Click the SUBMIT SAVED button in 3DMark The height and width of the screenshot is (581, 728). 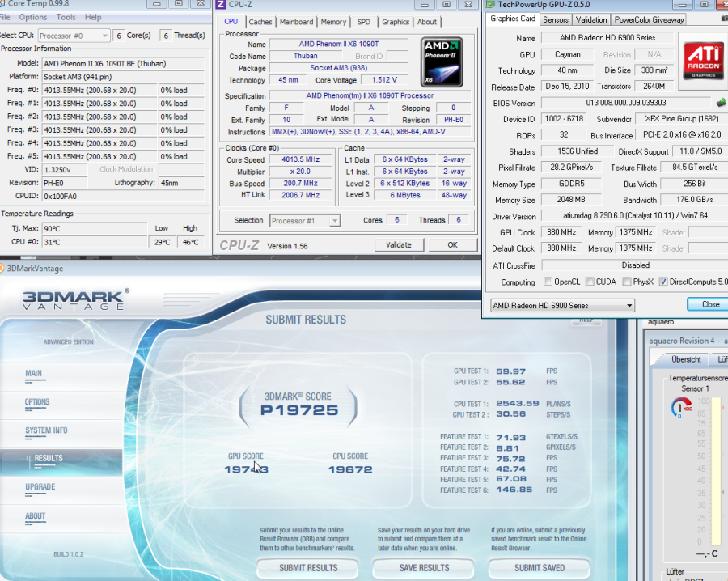tap(540, 568)
